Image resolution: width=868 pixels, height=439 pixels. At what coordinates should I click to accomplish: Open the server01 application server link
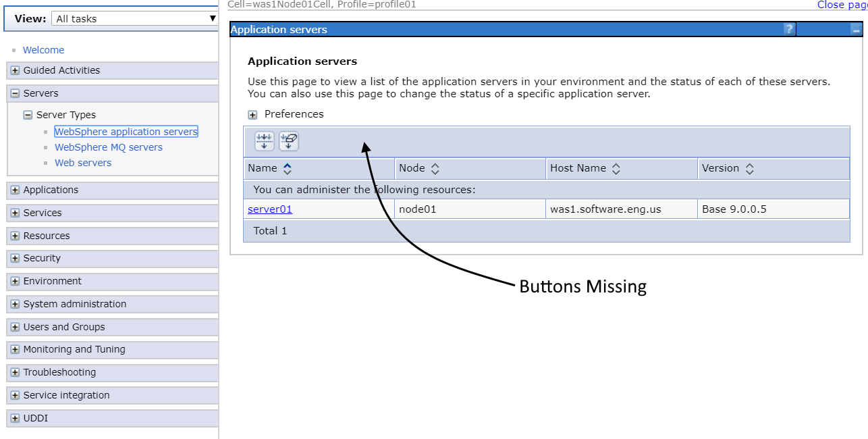269,209
